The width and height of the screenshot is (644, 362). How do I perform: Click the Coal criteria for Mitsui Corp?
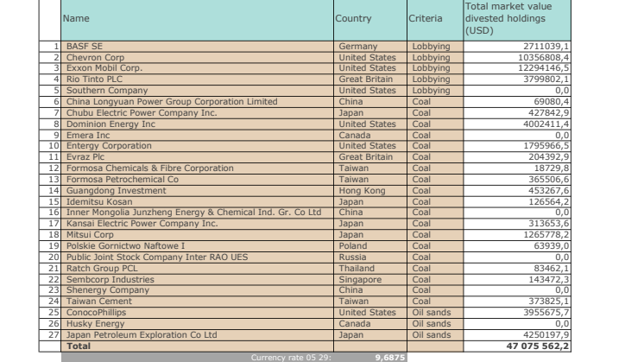click(435, 235)
